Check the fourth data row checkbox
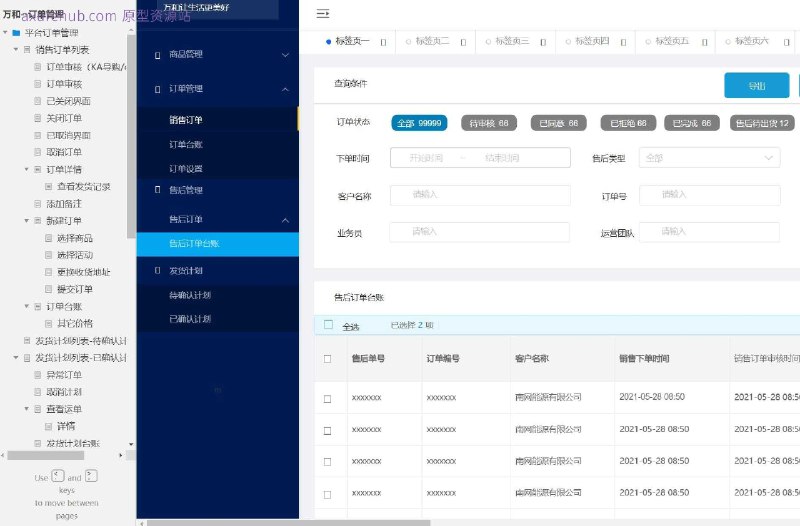The image size is (800, 526). point(328,494)
